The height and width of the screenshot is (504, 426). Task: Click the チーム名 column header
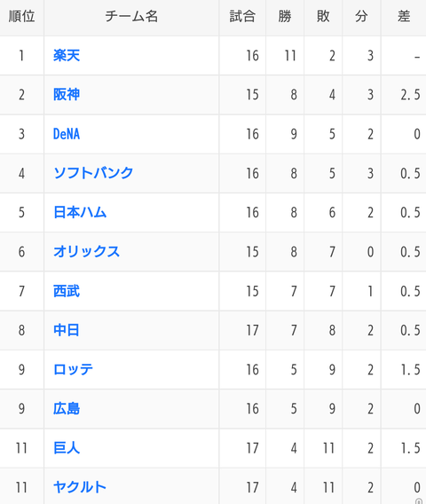pos(131,16)
